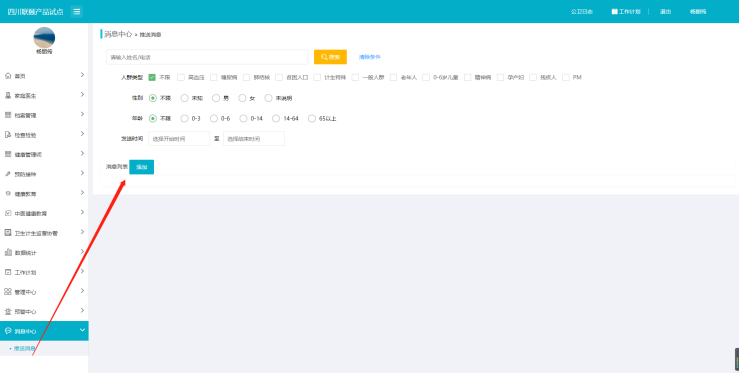Select age radio 0-14

coord(244,119)
